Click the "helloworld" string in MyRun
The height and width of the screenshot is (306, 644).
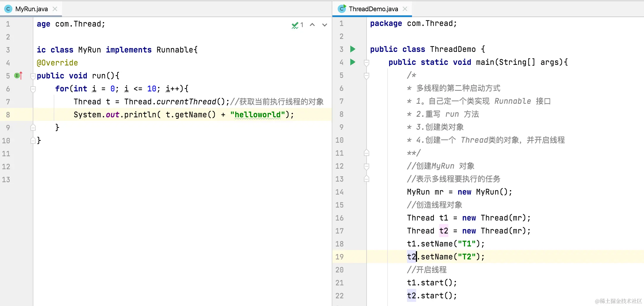point(258,115)
